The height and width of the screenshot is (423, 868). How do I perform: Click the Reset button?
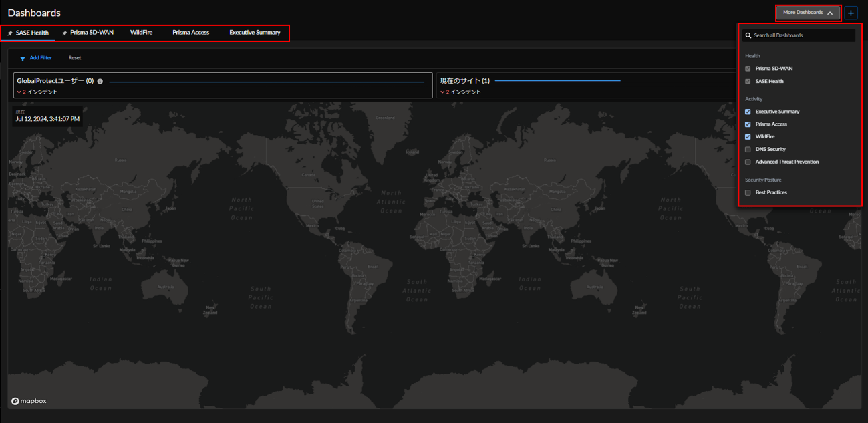point(75,58)
